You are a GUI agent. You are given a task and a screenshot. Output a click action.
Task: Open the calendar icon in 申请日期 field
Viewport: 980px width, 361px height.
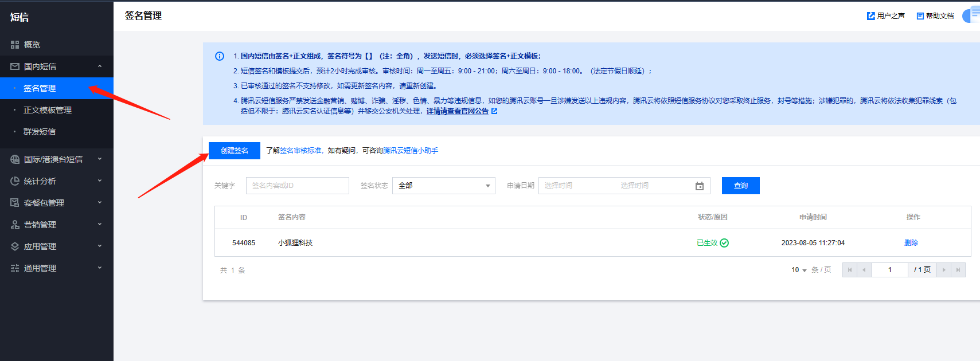700,186
